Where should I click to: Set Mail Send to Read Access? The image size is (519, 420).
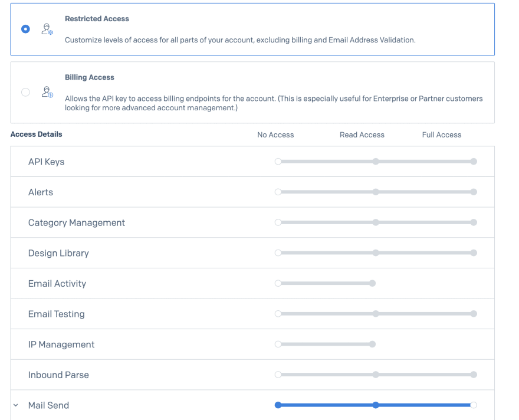(376, 405)
